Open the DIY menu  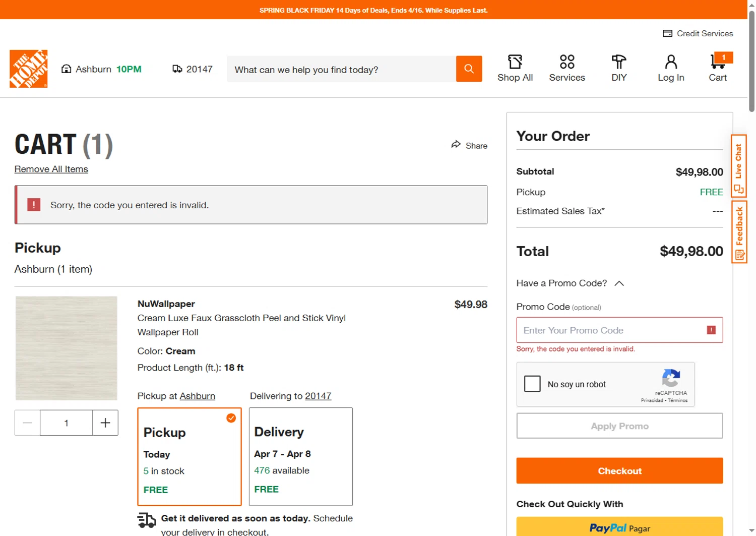point(619,69)
